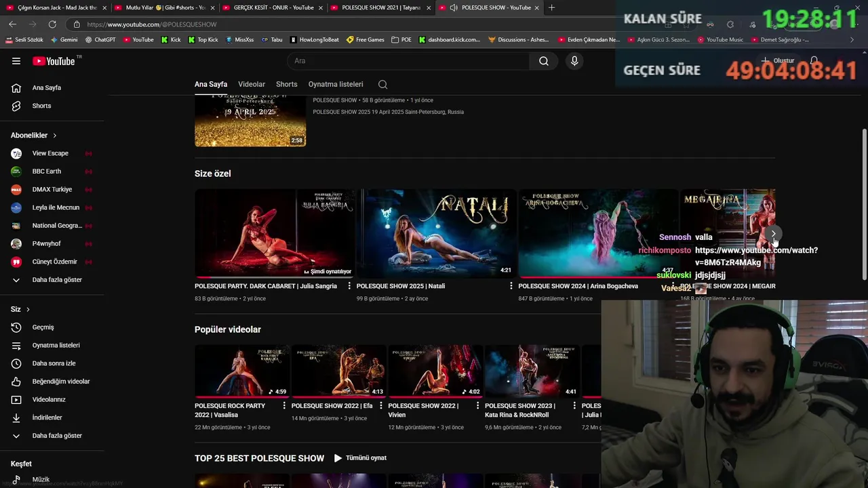Open the Cüneyt Özdemir subscription

tap(52, 262)
